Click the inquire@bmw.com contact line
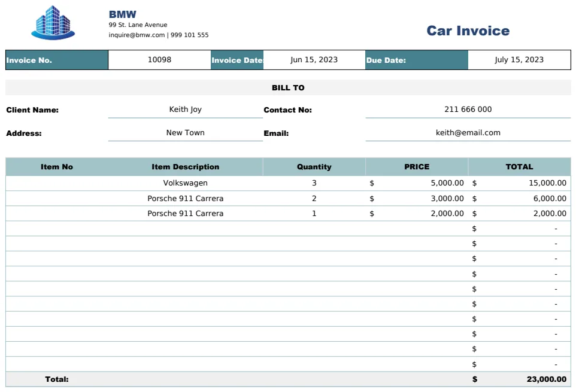This screenshot has width=576, height=392. (158, 35)
